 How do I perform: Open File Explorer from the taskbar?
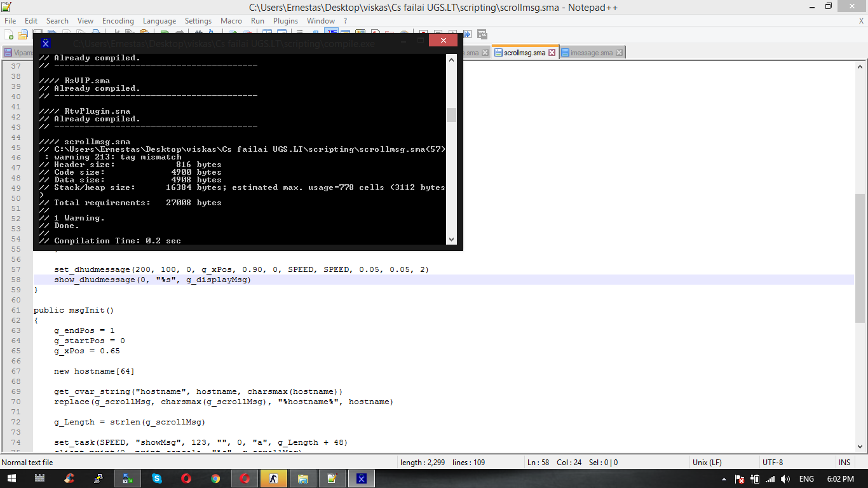point(303,478)
